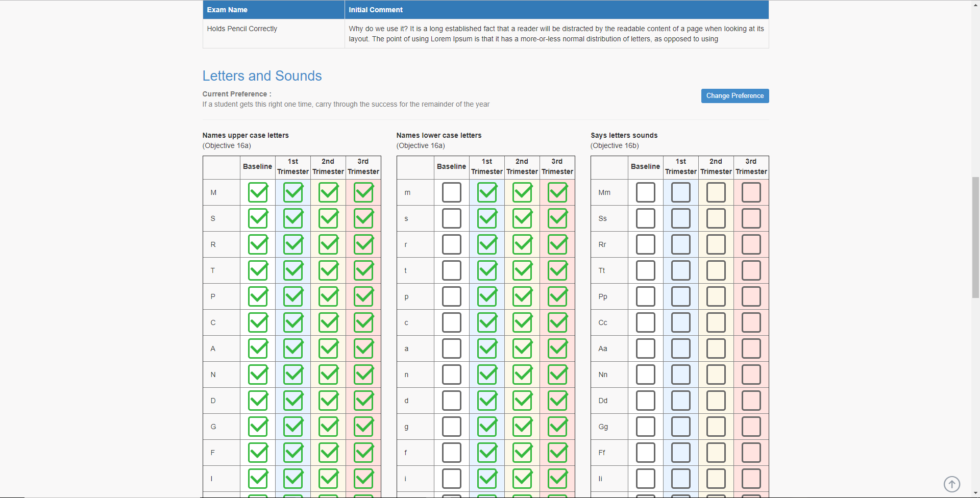This screenshot has height=498, width=980.
Task: Check Ss 3rd Trimester sound checkbox
Action: [x=751, y=218]
